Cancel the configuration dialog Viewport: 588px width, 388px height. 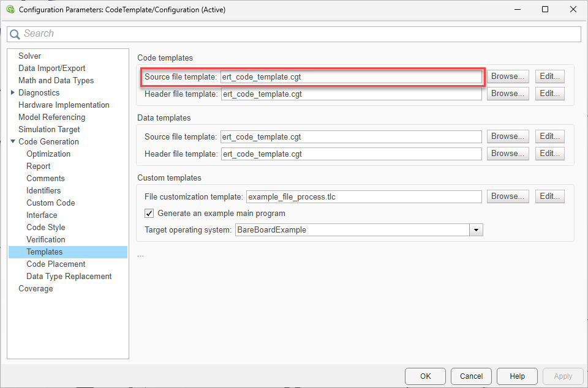click(471, 376)
